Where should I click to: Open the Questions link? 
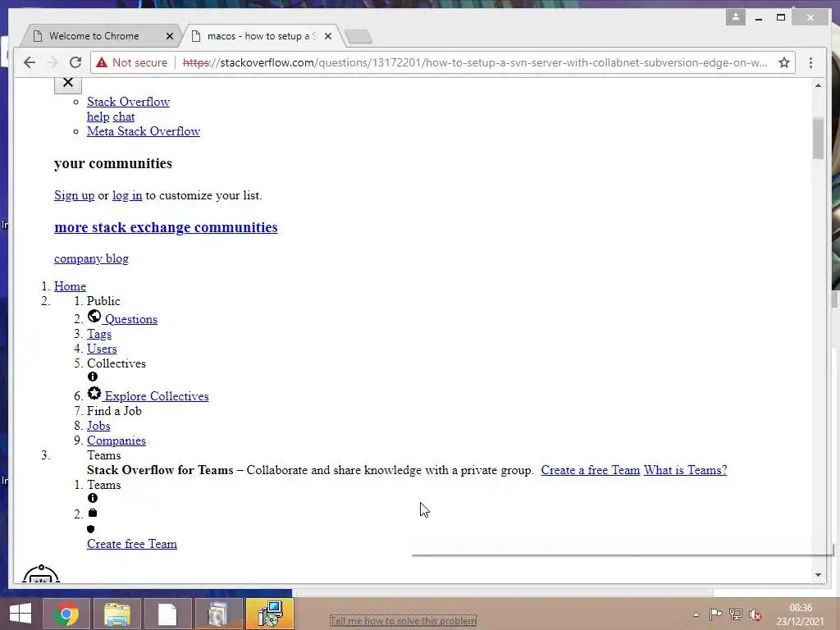130,319
